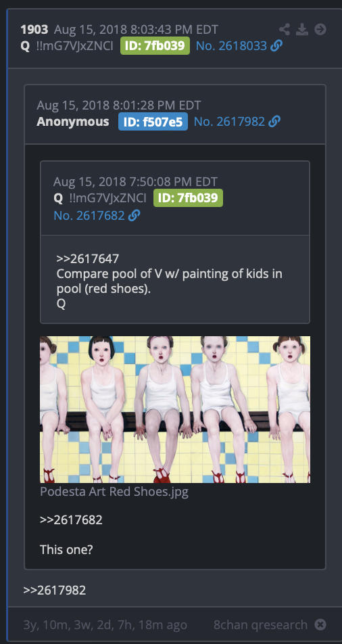Screen dimensions: 342x644
Task: Click the >>2617982 reference at bottom
Action: tap(55, 590)
